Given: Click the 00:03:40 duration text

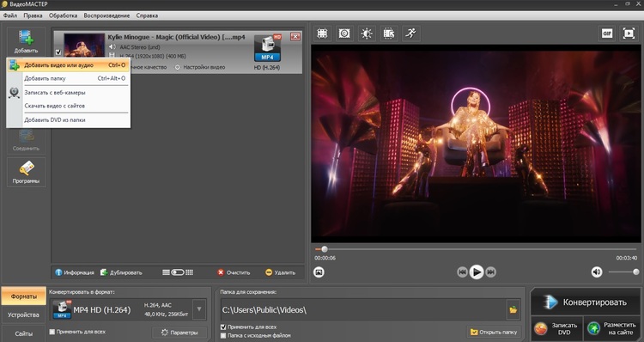Looking at the screenshot, I should coord(626,258).
